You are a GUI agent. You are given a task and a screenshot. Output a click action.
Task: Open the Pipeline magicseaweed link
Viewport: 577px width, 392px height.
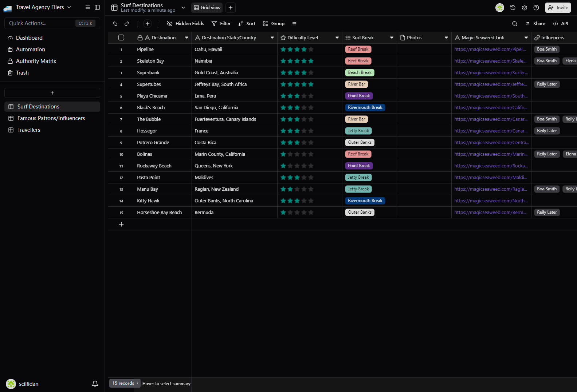pos(490,50)
